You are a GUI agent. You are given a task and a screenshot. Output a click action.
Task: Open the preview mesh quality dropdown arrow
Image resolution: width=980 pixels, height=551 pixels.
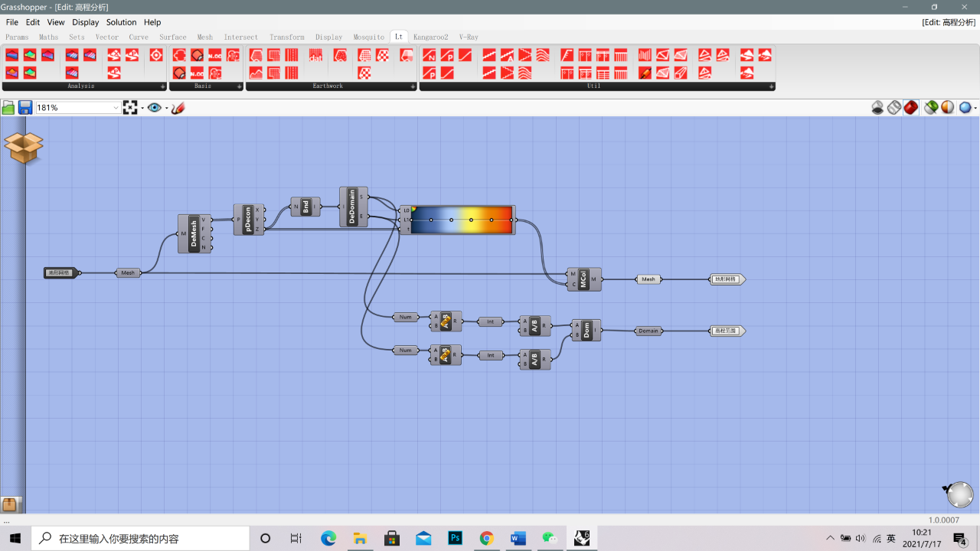[975, 108]
